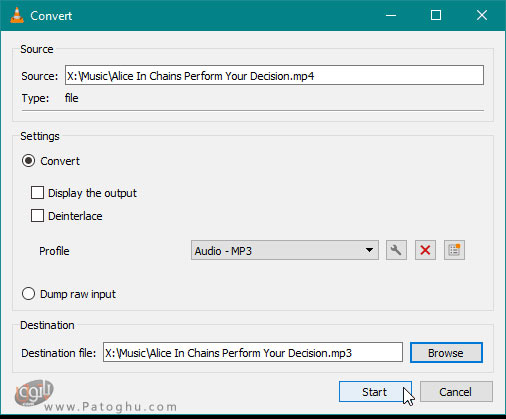This screenshot has height=419, width=506.
Task: Close the Convert window
Action: click(482, 15)
